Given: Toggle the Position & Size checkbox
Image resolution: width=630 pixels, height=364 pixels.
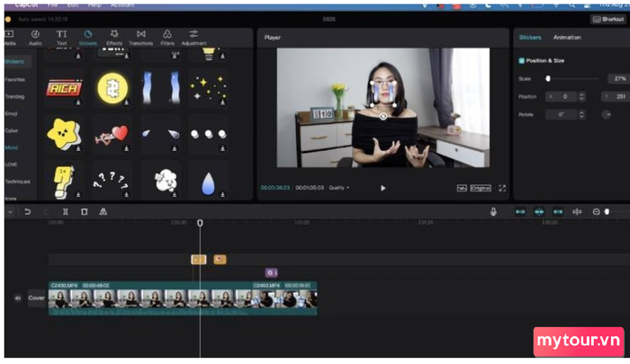Looking at the screenshot, I should click(x=521, y=60).
